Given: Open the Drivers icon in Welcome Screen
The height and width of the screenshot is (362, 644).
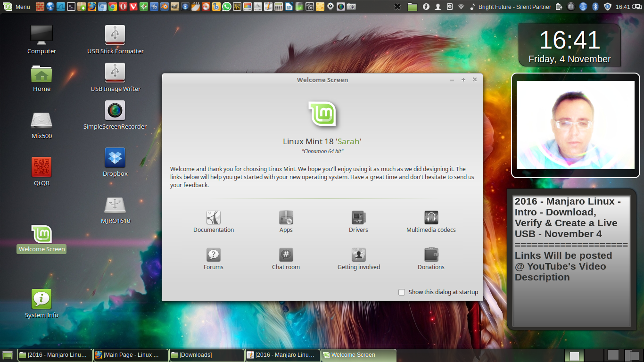Looking at the screenshot, I should pos(359,217).
